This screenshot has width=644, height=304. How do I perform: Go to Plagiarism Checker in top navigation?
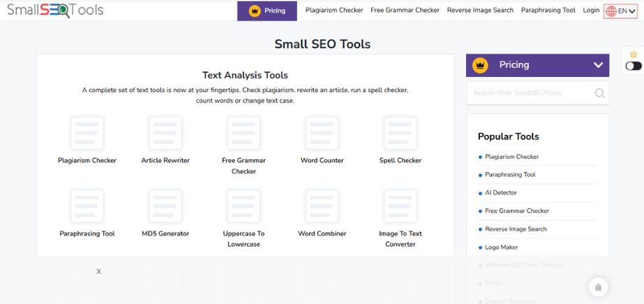point(334,10)
